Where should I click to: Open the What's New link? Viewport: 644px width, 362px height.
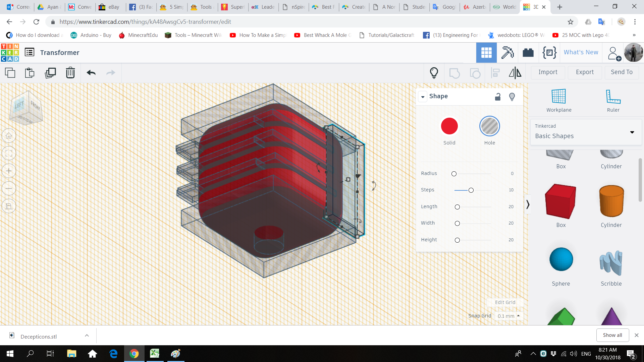click(581, 52)
